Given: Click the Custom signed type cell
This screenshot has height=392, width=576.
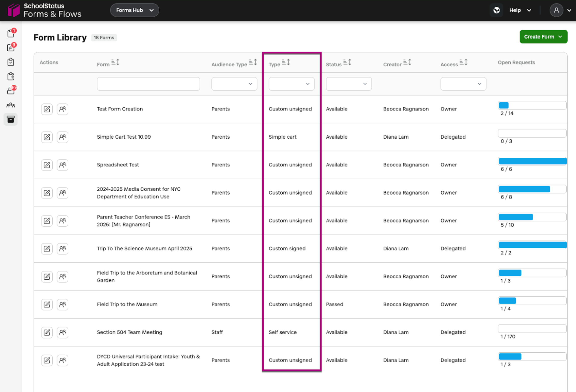Looking at the screenshot, I should pyautogui.click(x=287, y=248).
